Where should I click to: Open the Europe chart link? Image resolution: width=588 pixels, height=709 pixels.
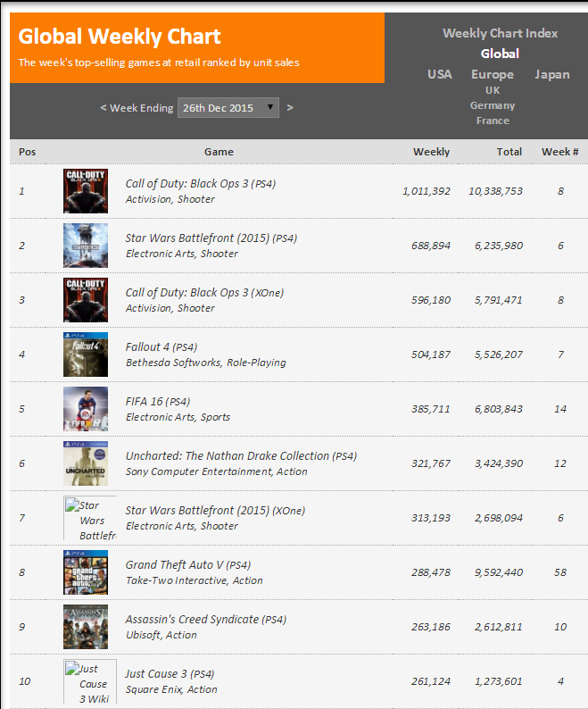tap(493, 75)
